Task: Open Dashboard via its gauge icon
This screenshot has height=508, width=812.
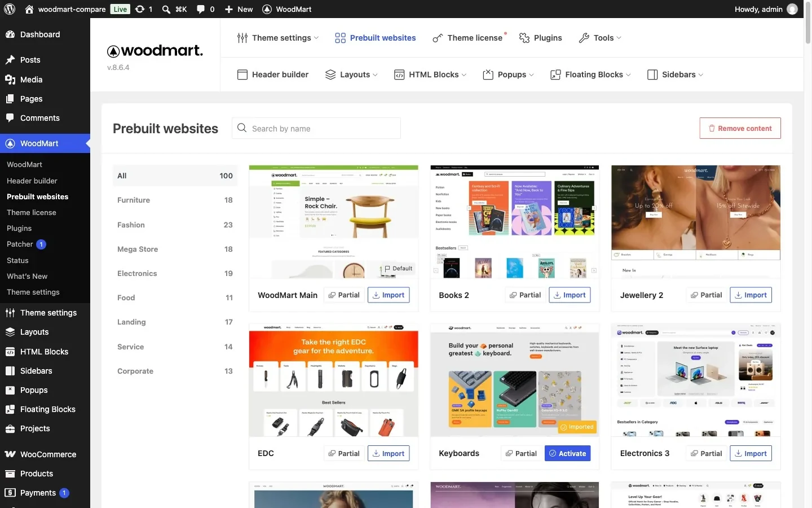Action: point(10,34)
